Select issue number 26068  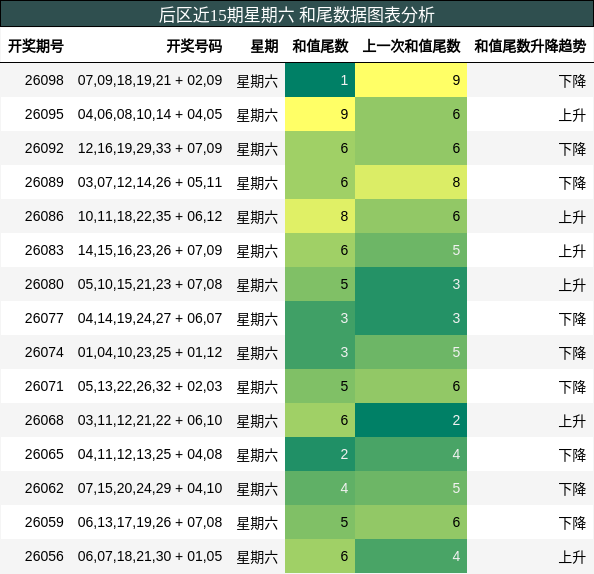[44, 420]
